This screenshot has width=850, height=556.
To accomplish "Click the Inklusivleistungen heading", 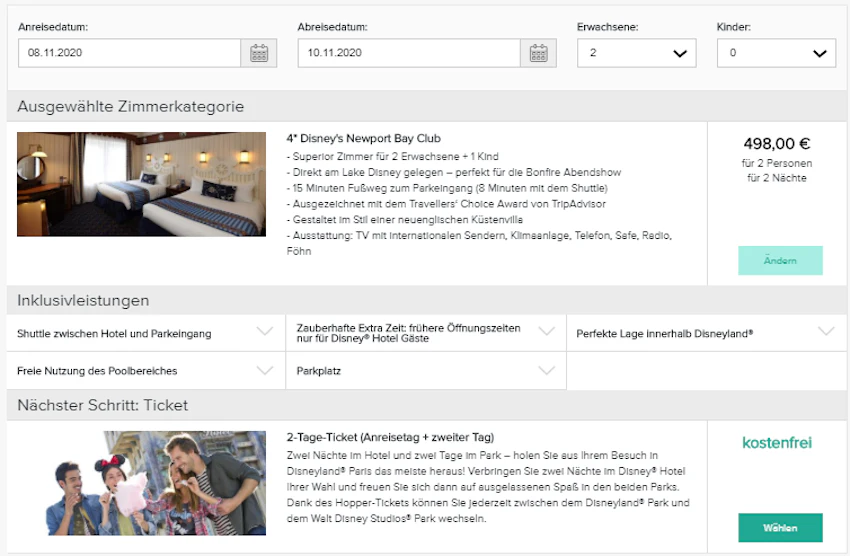I will [83, 301].
